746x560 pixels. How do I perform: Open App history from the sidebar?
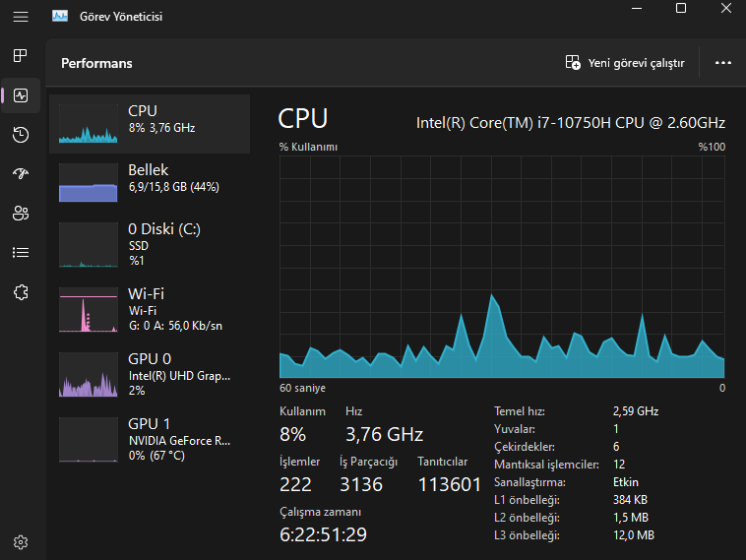[21, 135]
